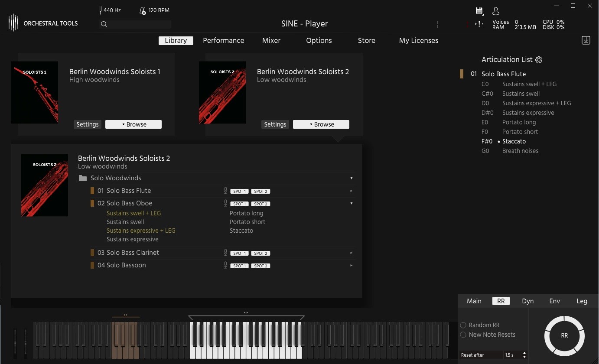Toggle SPOT 1 mic for Solo Bassoon
The image size is (599, 364).
[x=239, y=266]
